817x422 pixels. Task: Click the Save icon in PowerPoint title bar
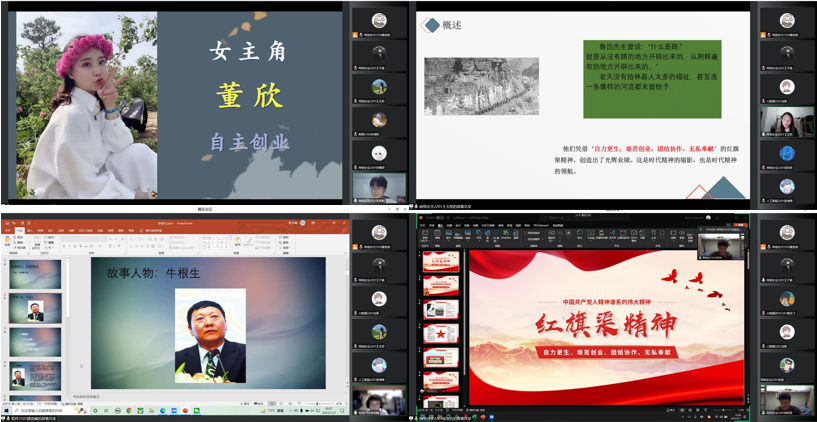(5, 221)
